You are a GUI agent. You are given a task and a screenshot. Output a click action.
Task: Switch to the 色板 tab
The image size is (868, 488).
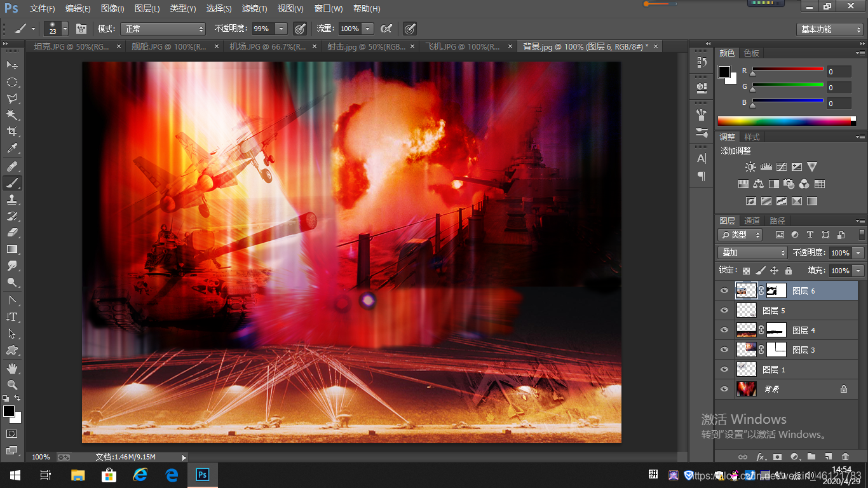[x=752, y=53]
